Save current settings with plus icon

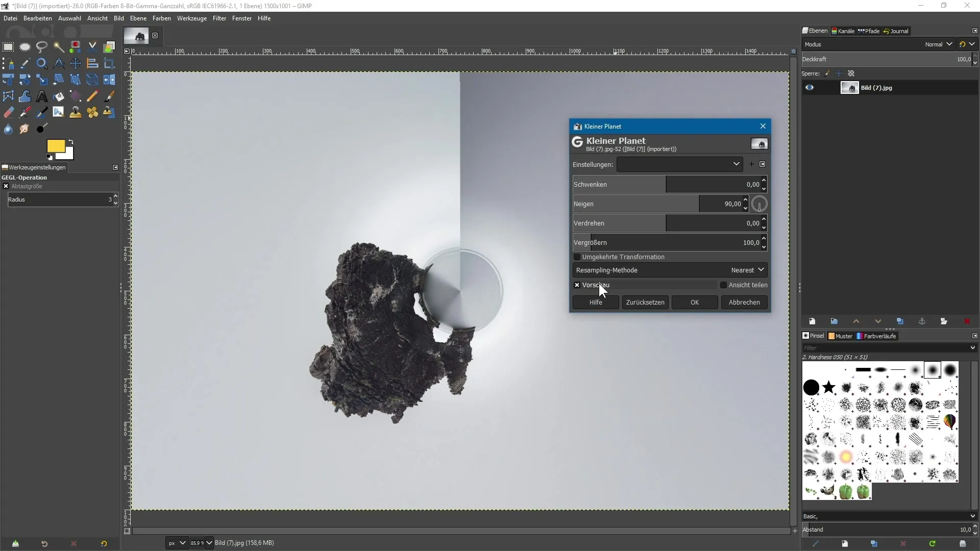[751, 164]
